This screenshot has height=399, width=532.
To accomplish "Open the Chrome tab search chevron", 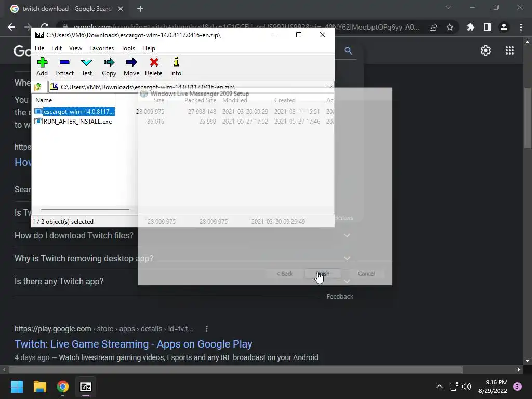I will click(x=448, y=7).
